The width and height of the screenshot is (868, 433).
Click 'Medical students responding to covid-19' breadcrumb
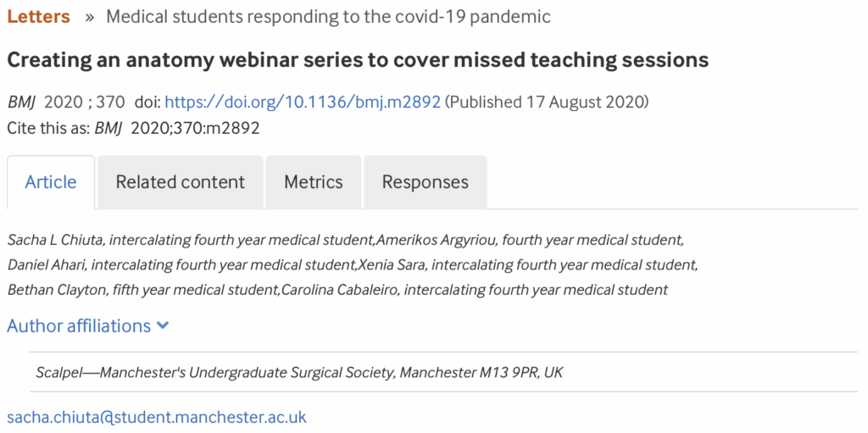coord(328,16)
